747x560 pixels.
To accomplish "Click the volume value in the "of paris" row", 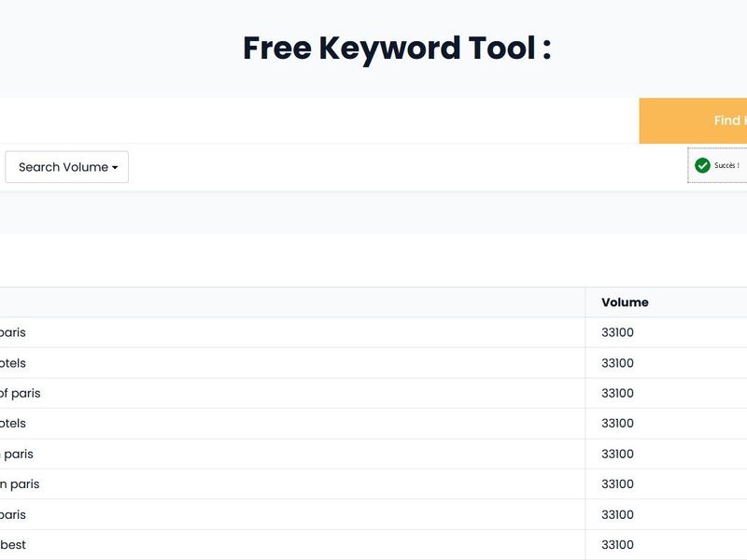I will click(x=617, y=393).
